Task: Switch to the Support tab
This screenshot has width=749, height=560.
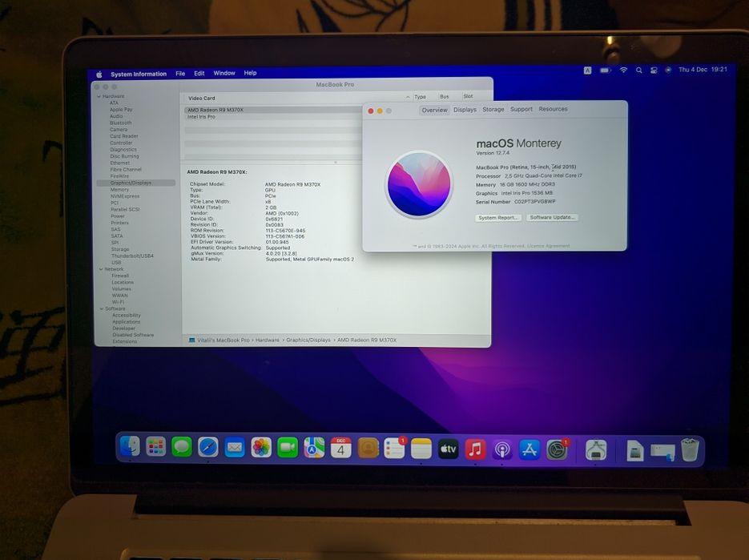Action: (x=521, y=109)
